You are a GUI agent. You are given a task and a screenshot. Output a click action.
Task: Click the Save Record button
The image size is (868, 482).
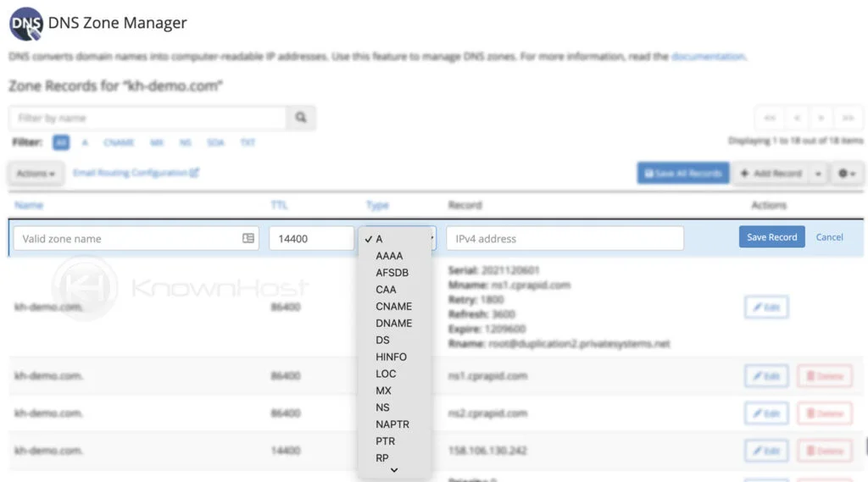point(771,237)
